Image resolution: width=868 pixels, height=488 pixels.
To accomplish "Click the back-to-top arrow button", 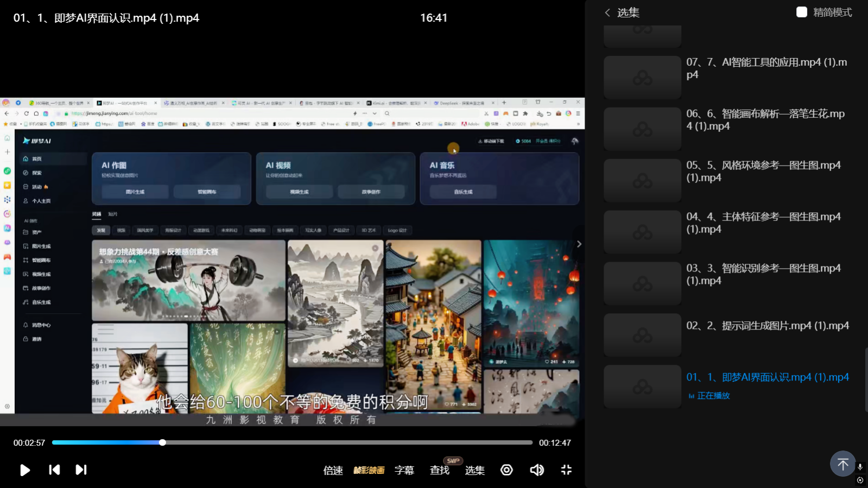I will [x=842, y=464].
